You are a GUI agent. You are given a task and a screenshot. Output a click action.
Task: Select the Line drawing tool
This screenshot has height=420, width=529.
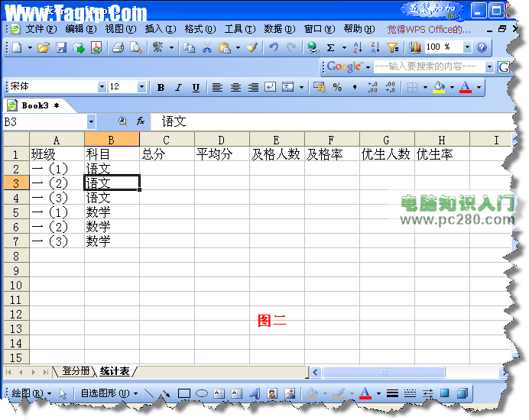[x=149, y=393]
